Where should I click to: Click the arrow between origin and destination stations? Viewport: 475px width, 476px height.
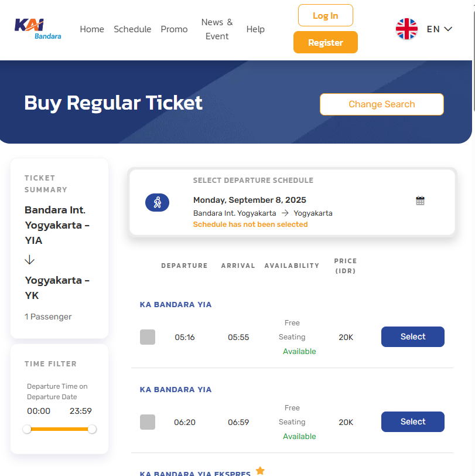[285, 213]
